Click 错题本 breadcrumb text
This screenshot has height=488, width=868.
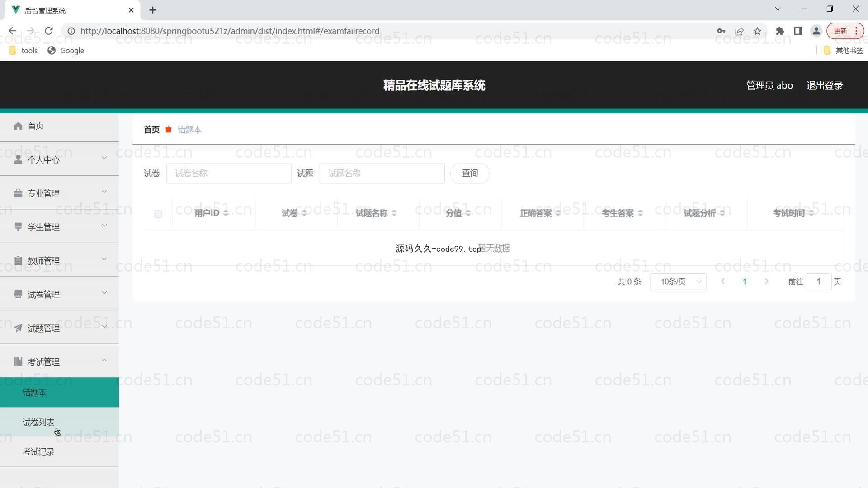pyautogui.click(x=189, y=130)
